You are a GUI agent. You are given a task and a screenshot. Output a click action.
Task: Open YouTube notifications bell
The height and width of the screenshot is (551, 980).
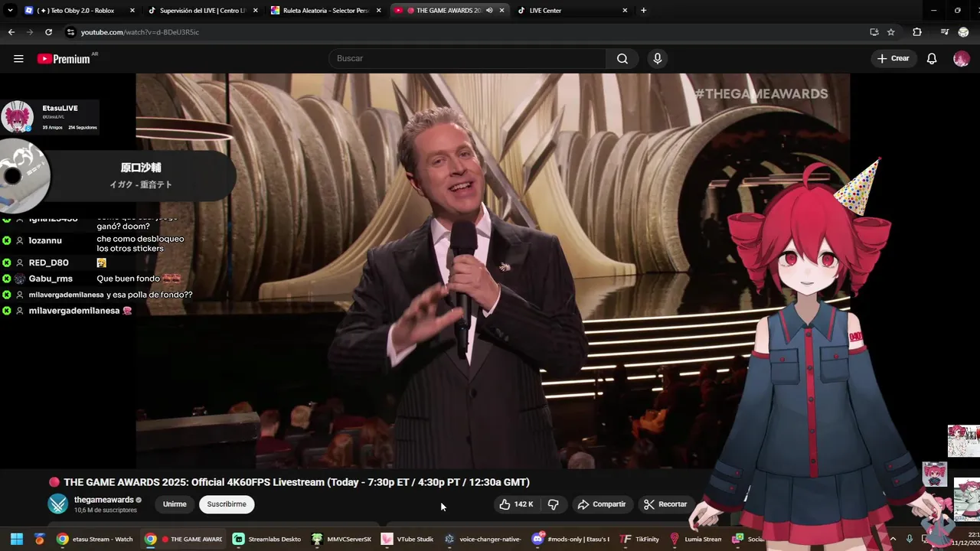[932, 59]
